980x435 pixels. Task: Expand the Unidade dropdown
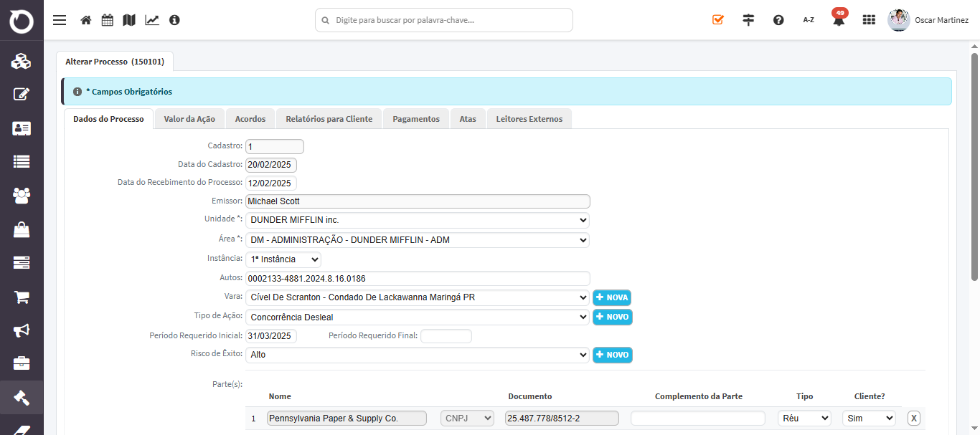pos(418,220)
